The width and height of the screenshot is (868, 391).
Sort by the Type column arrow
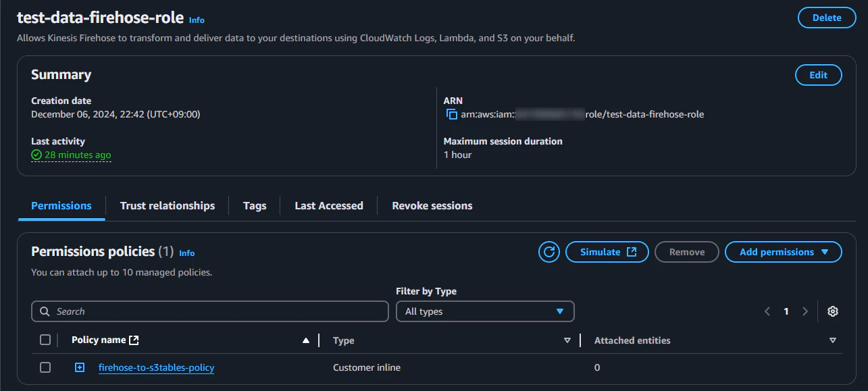567,340
